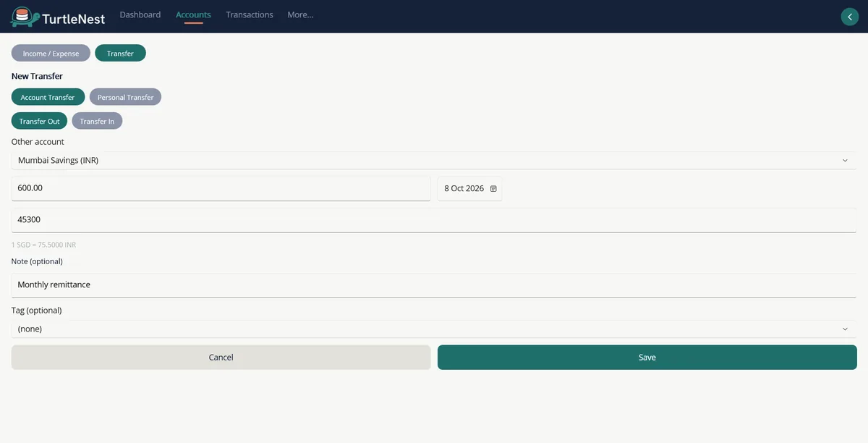Open the Dashboard page

tap(140, 14)
